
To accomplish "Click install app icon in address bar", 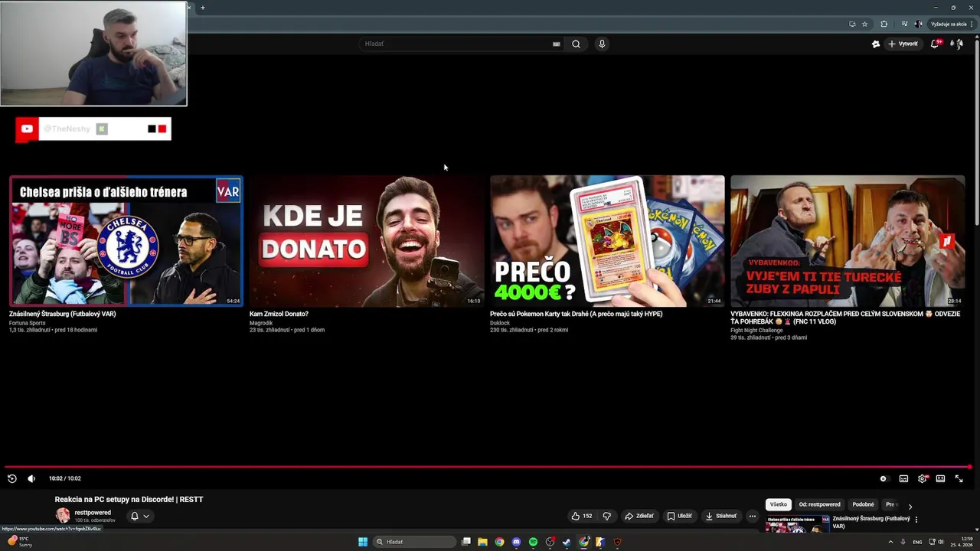I will point(852,24).
